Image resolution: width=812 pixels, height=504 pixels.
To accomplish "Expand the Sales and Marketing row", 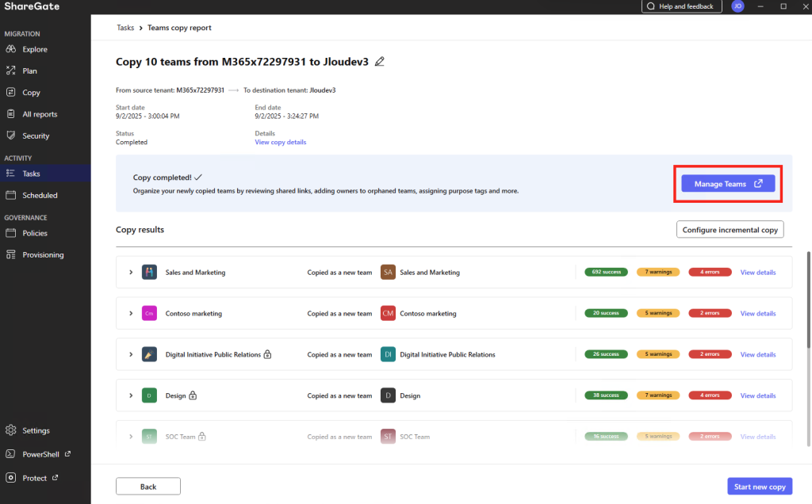I will pos(131,272).
